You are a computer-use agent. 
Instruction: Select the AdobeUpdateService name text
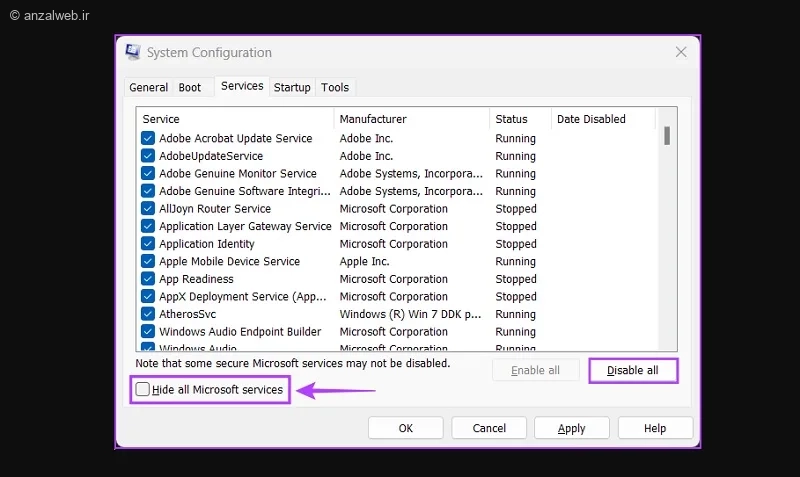pyautogui.click(x=211, y=156)
